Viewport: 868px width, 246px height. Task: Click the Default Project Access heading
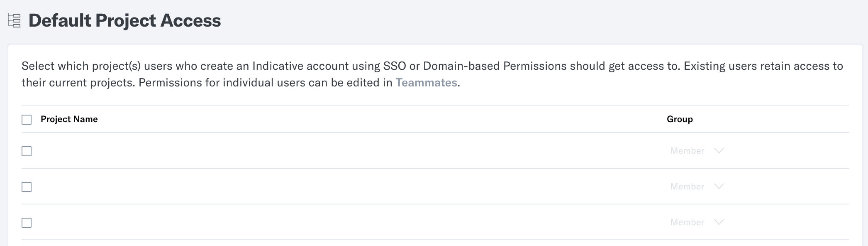[124, 21]
